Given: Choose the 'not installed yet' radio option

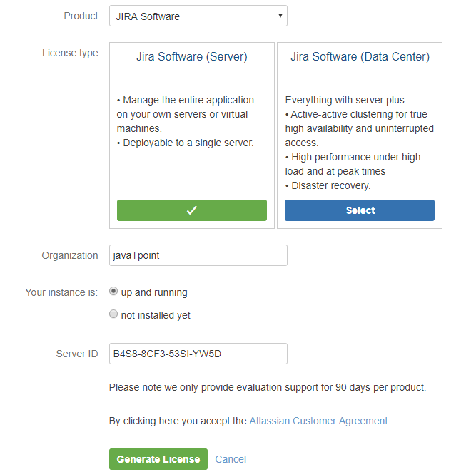Looking at the screenshot, I should coord(113,314).
